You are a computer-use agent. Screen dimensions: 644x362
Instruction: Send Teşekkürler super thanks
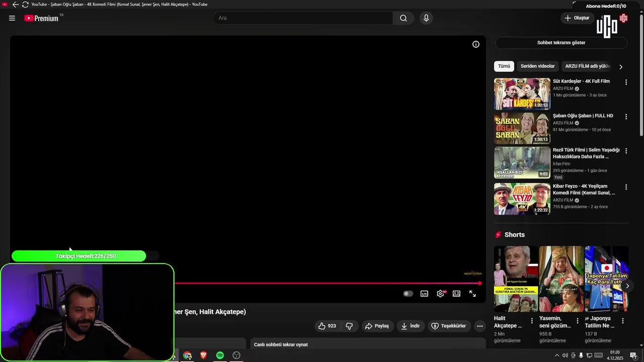pyautogui.click(x=449, y=326)
